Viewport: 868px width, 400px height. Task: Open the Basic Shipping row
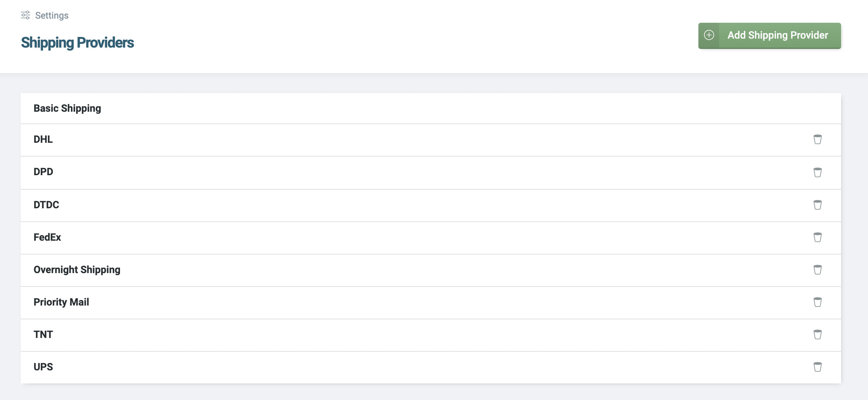tap(431, 108)
